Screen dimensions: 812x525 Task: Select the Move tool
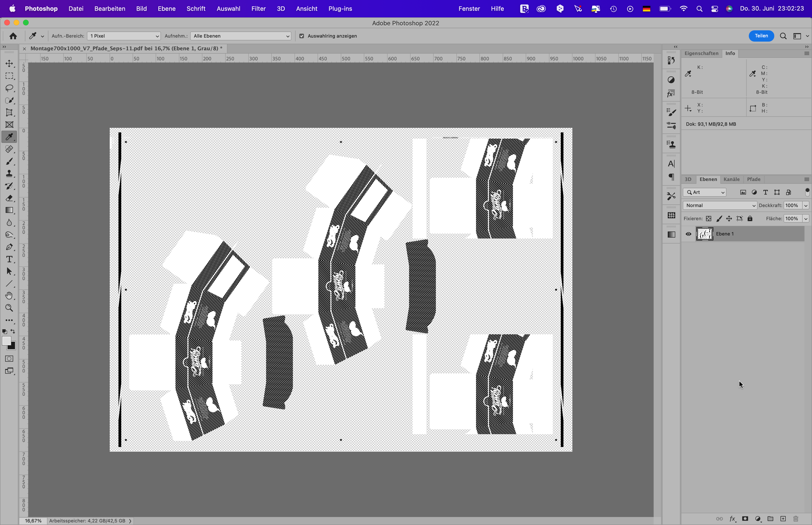(x=9, y=64)
